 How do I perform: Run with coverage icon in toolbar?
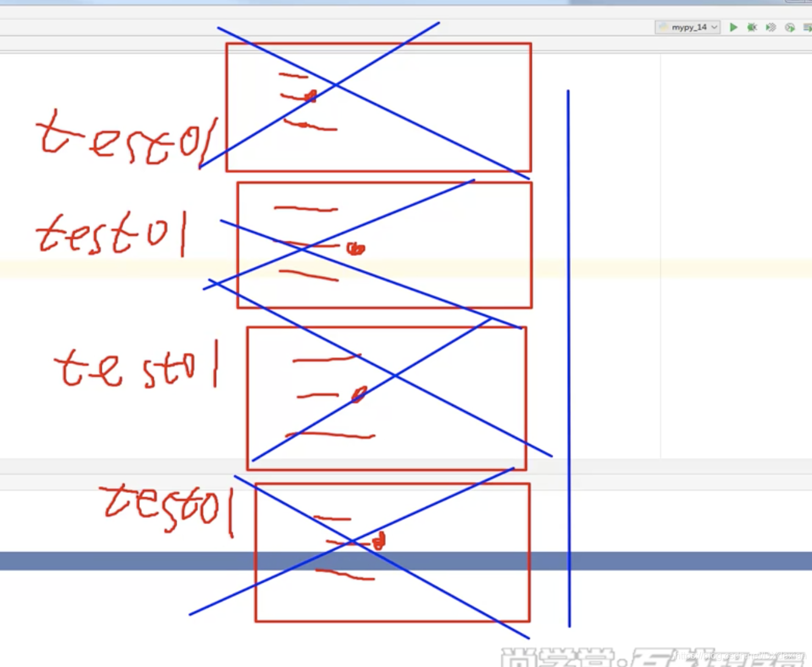pyautogui.click(x=771, y=27)
